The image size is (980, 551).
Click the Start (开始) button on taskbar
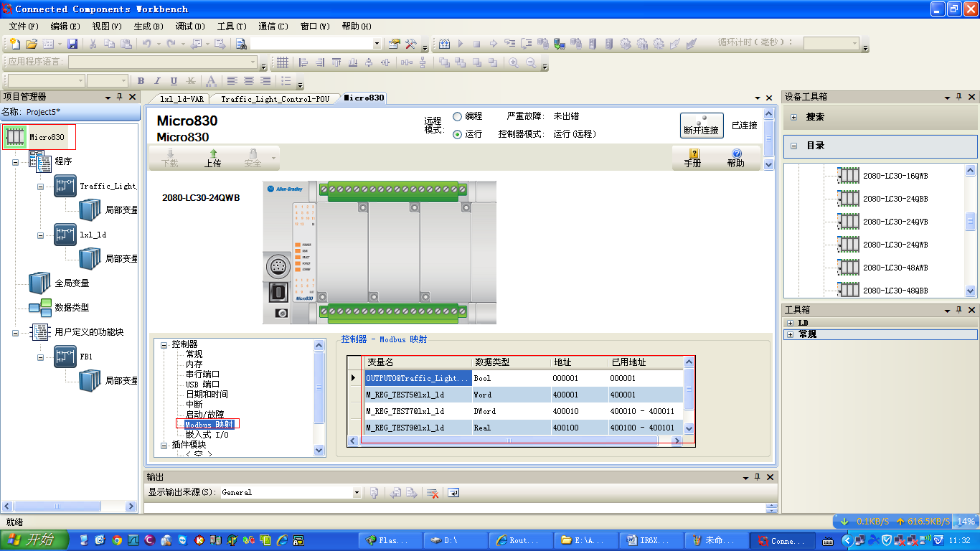click(x=34, y=540)
